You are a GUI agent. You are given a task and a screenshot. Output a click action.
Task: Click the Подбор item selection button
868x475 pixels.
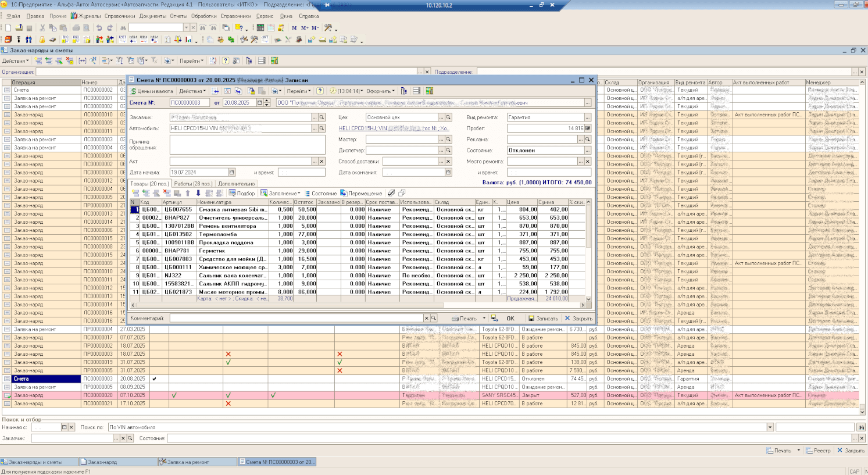pos(242,194)
